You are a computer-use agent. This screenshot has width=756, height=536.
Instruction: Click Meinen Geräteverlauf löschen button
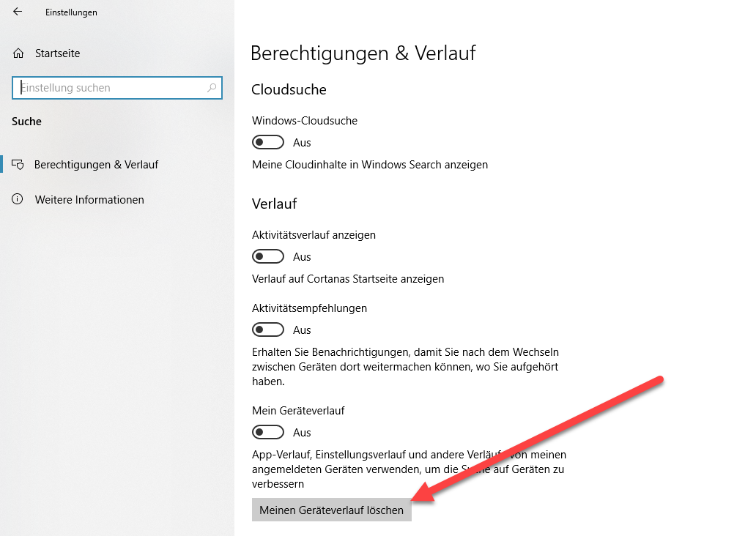[x=332, y=510]
